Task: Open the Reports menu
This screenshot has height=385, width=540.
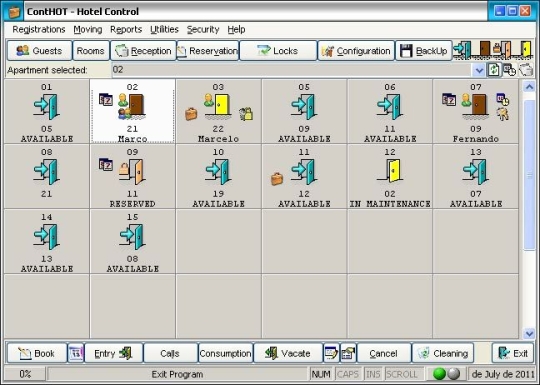Action: 126,30
